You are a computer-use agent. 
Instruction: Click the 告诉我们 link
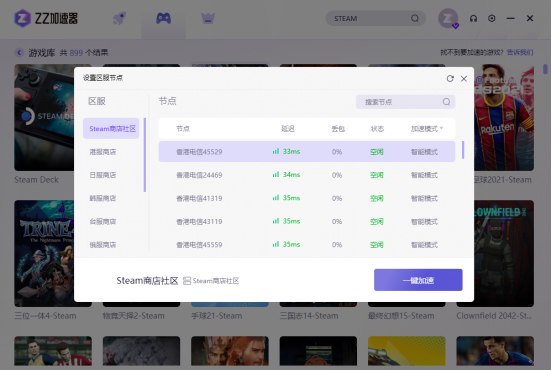[x=520, y=52]
